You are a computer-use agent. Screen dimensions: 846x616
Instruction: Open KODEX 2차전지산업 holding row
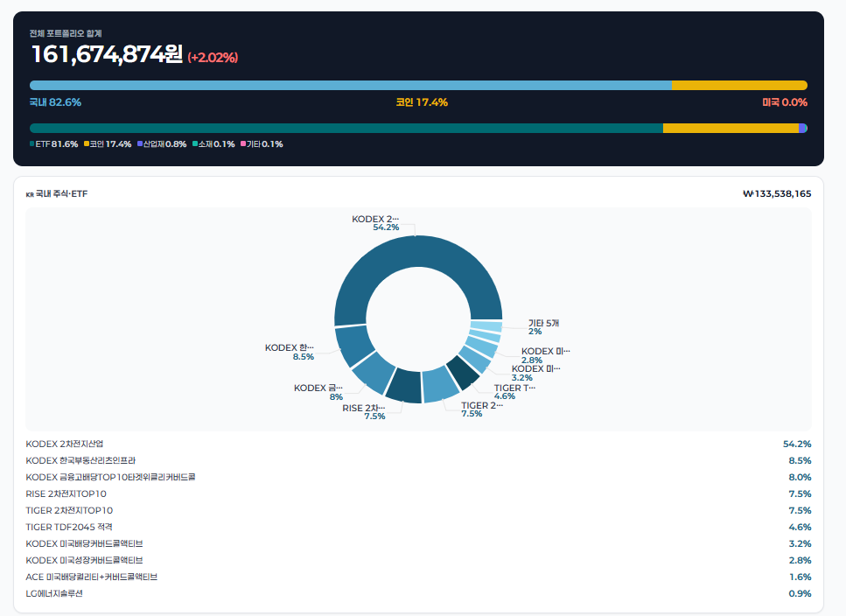click(418, 444)
